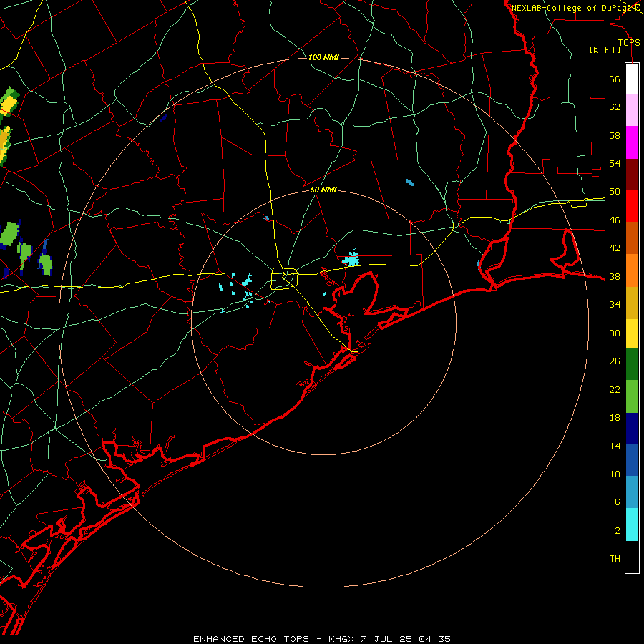Click the legend value '18'
Viewport: 644px width, 644px height.
(615, 418)
